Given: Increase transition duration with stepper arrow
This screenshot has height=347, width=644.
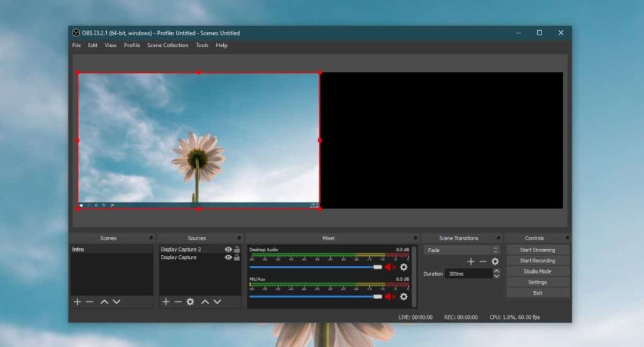Looking at the screenshot, I should click(496, 271).
